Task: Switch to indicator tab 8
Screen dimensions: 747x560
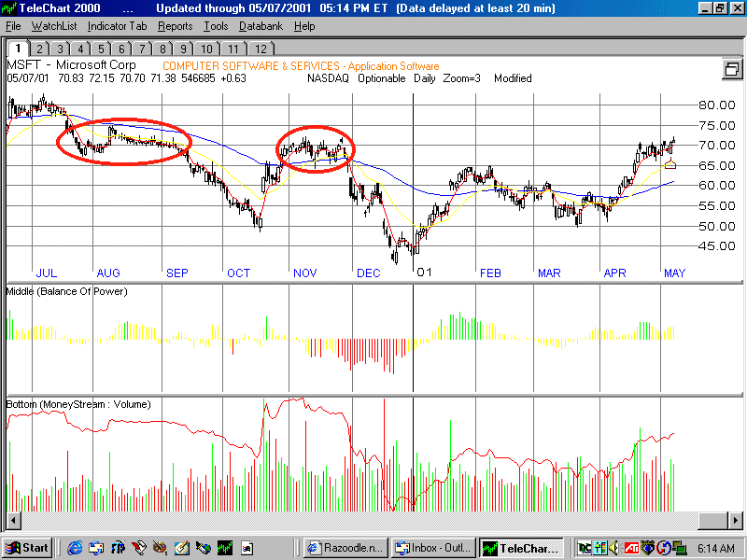Action: pos(162,49)
